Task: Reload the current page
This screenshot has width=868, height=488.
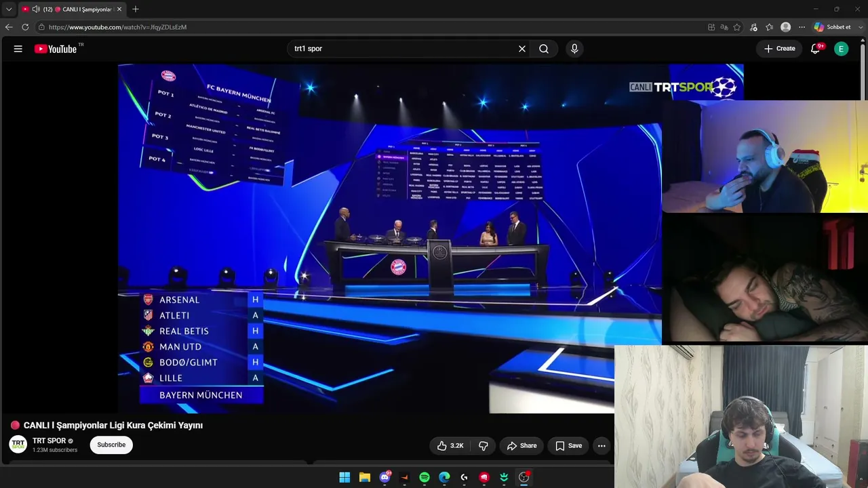Action: [25, 27]
